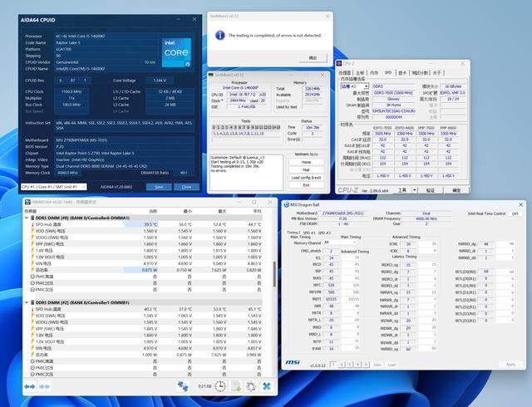Click the tCL value input field
This screenshot has height=407, width=532.
tap(332, 257)
